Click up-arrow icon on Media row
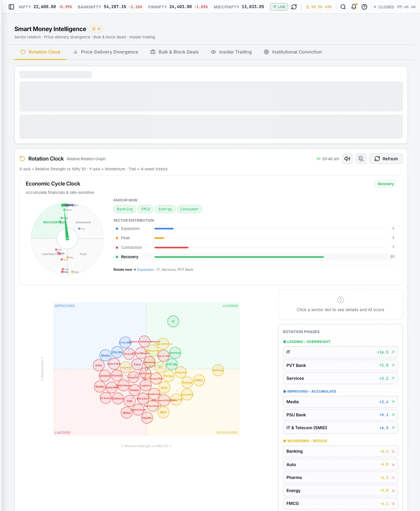This screenshot has width=420, height=511. point(393,402)
